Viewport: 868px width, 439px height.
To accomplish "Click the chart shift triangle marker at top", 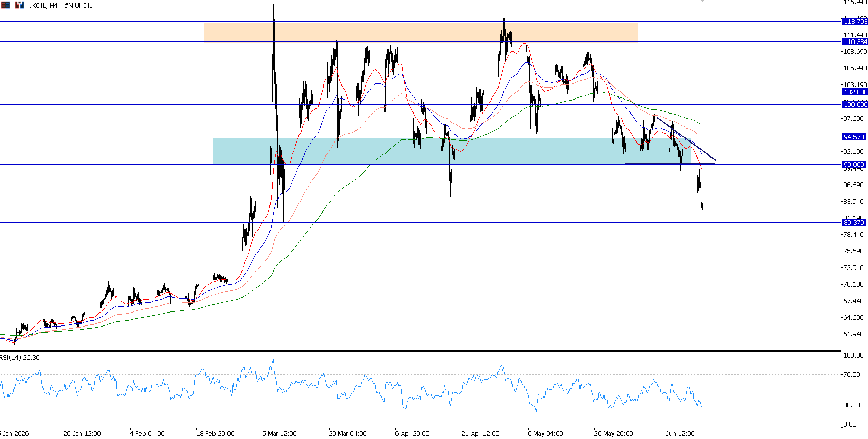I will point(702,1).
